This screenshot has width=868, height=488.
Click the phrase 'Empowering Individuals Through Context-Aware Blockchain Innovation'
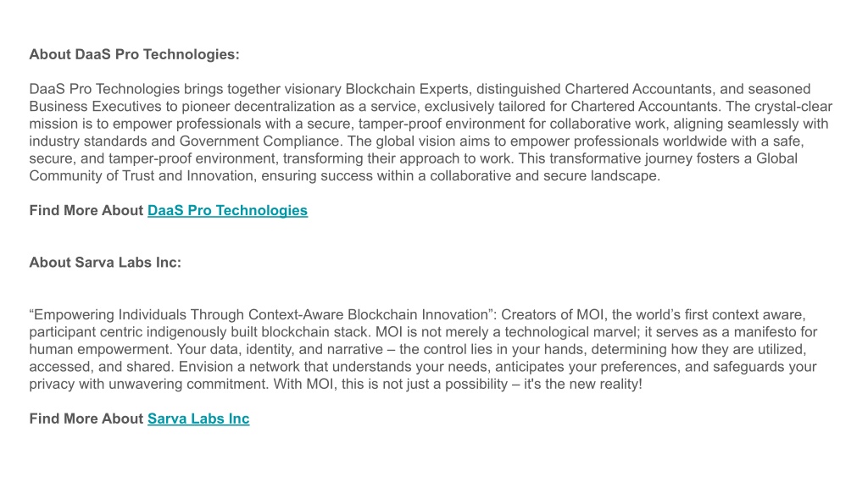click(x=261, y=315)
